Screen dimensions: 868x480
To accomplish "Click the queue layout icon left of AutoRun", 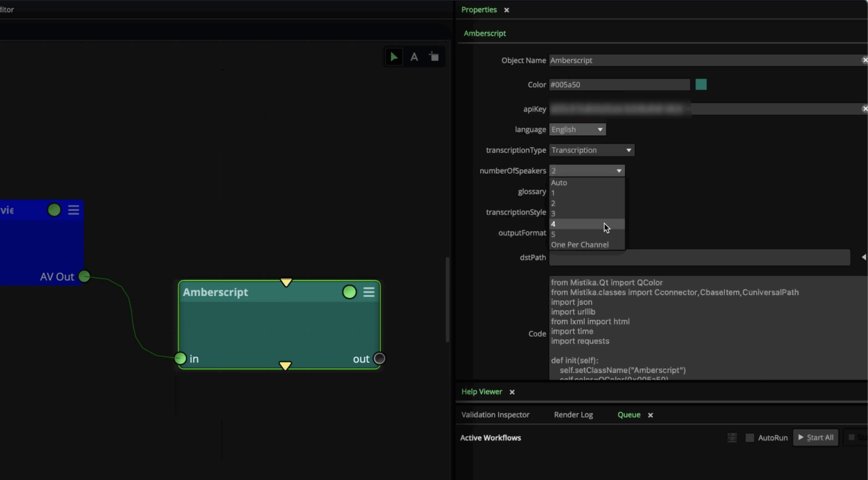I will point(732,438).
